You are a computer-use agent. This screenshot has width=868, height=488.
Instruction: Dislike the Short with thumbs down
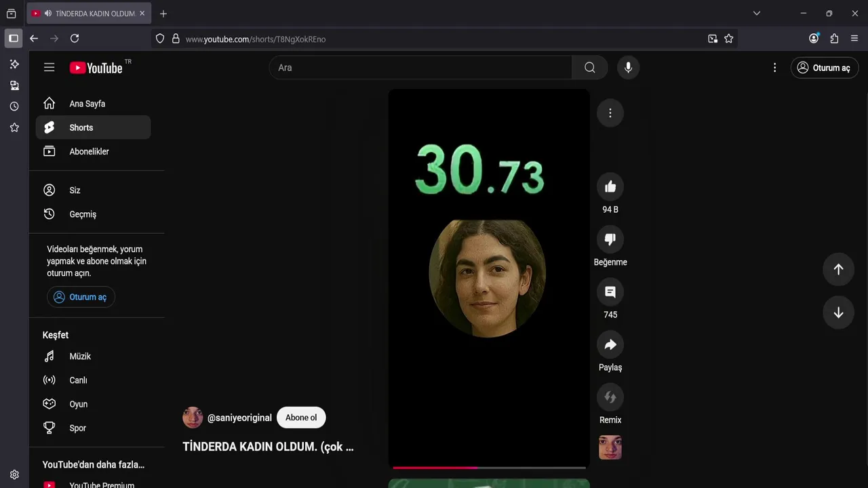coord(610,239)
